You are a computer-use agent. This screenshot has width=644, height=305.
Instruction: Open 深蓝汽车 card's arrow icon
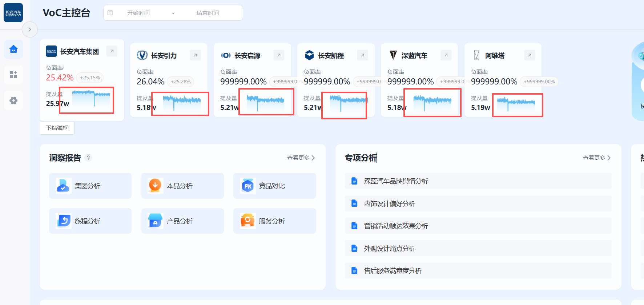pyautogui.click(x=446, y=55)
